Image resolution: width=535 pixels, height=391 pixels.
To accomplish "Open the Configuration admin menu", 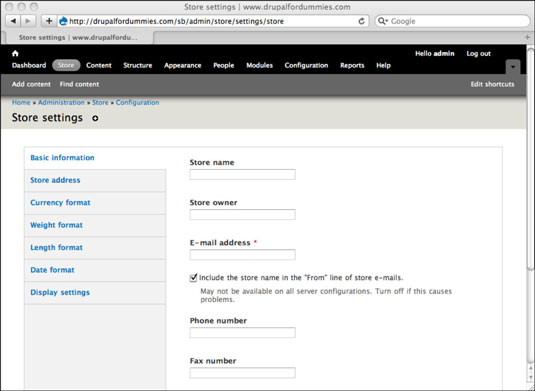I will pyautogui.click(x=306, y=65).
